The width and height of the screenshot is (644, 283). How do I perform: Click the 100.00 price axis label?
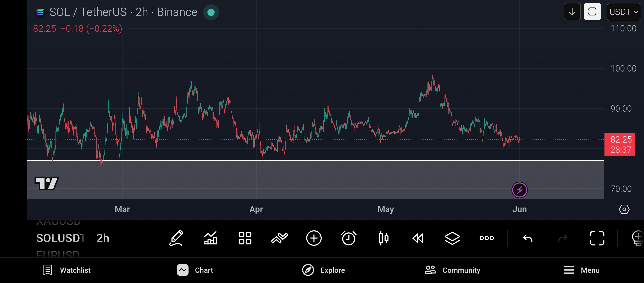coord(623,69)
